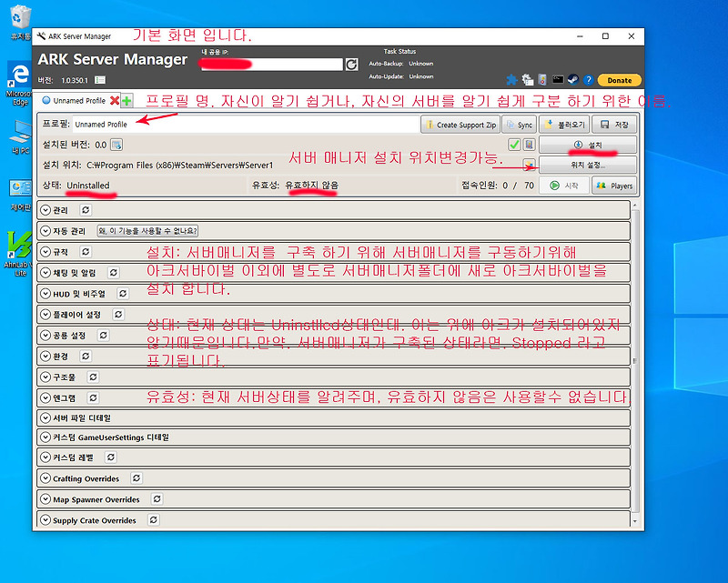Image resolution: width=728 pixels, height=583 pixels.
Task: Click refresh icon beside HUD 및 비주얼
Action: tap(123, 294)
